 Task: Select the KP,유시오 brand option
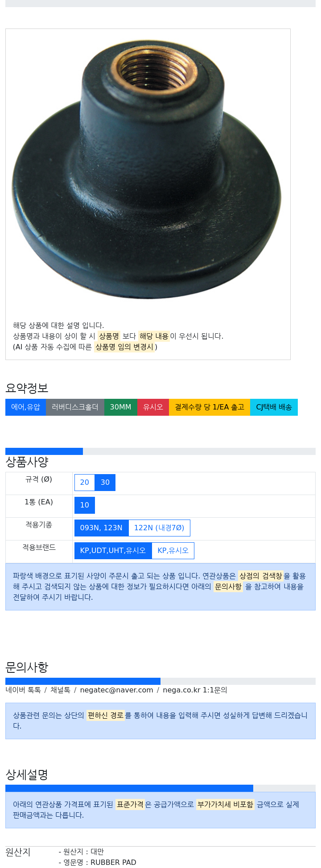tap(173, 551)
